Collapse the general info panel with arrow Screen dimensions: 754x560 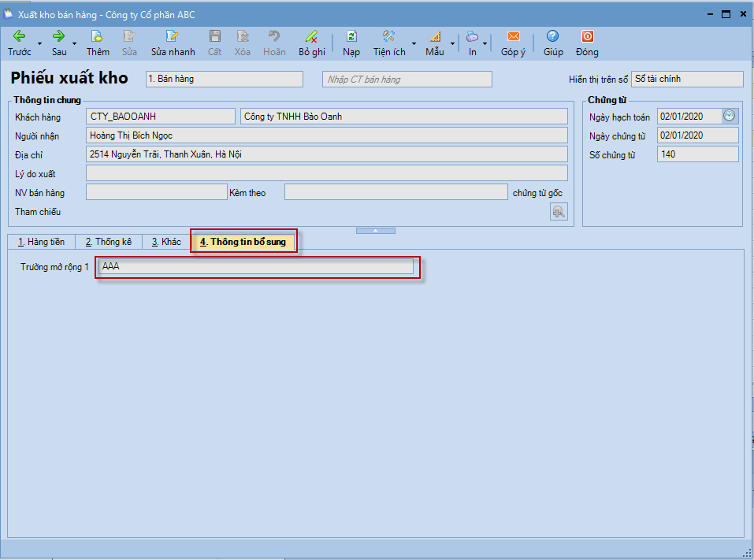click(376, 231)
